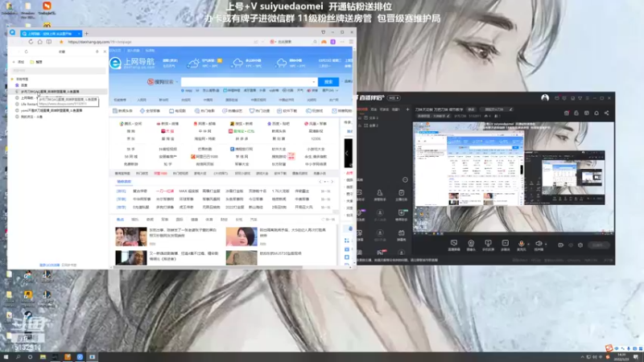Go to previous item with carousel left arrow
This screenshot has width=644, height=362.
[320, 182]
